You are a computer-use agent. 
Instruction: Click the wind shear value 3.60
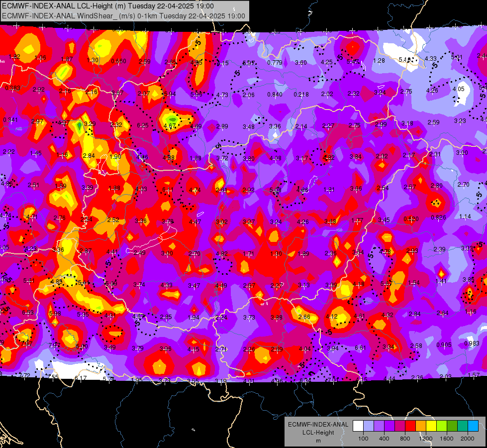pyautogui.click(x=301, y=63)
